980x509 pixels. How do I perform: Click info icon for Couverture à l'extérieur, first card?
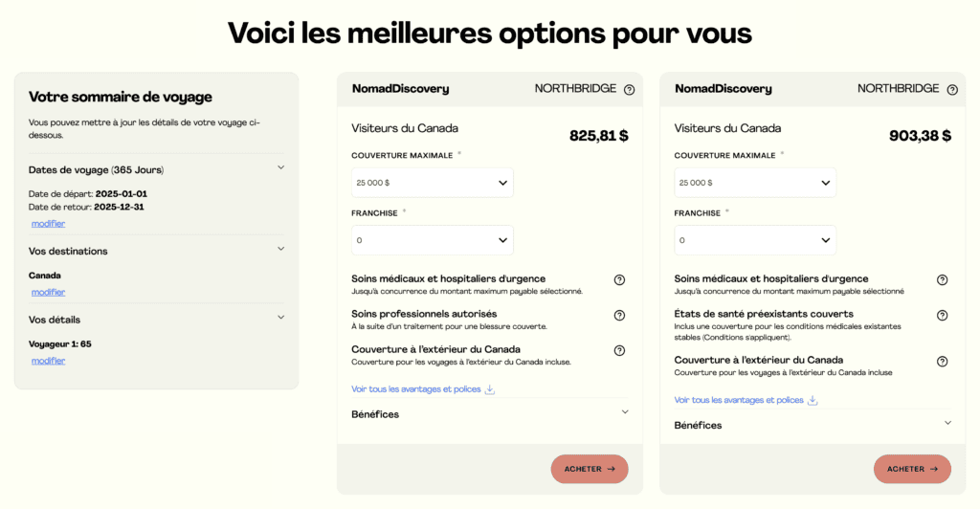[x=619, y=350]
